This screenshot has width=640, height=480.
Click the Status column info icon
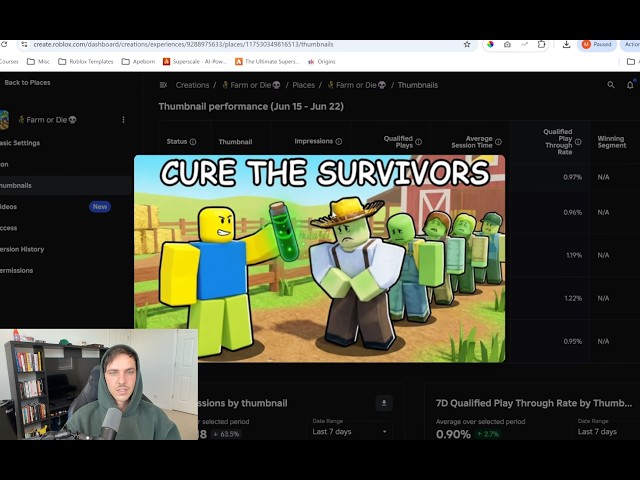(193, 142)
